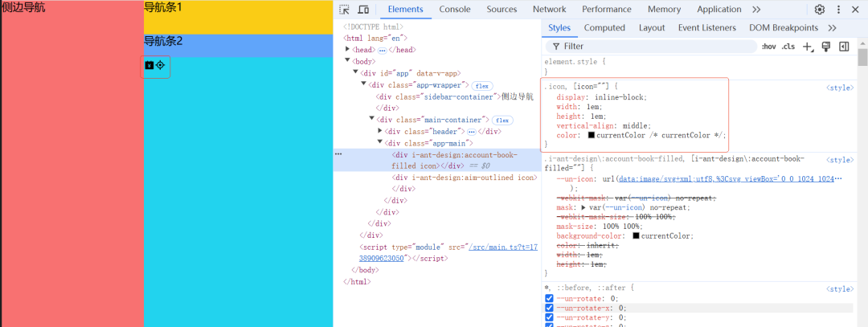The height and width of the screenshot is (327, 868).
Task: Click the new style rule plus icon
Action: tap(809, 47)
